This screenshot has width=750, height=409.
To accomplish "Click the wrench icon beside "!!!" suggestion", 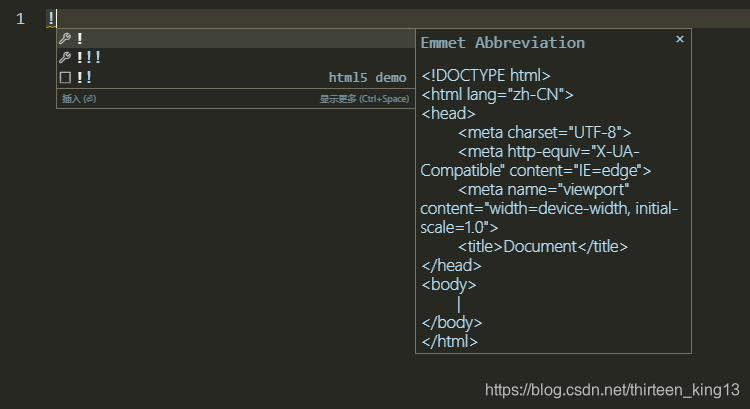I will [65, 58].
